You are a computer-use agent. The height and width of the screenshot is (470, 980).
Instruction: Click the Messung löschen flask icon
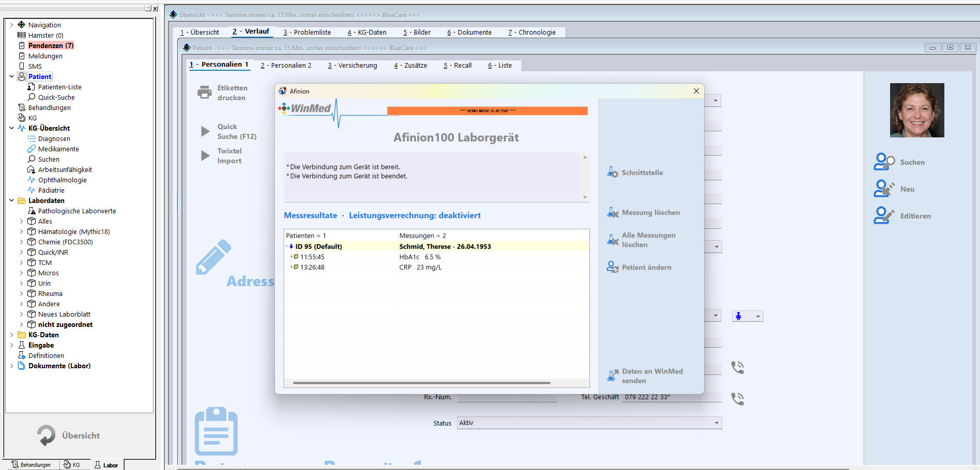(x=613, y=212)
